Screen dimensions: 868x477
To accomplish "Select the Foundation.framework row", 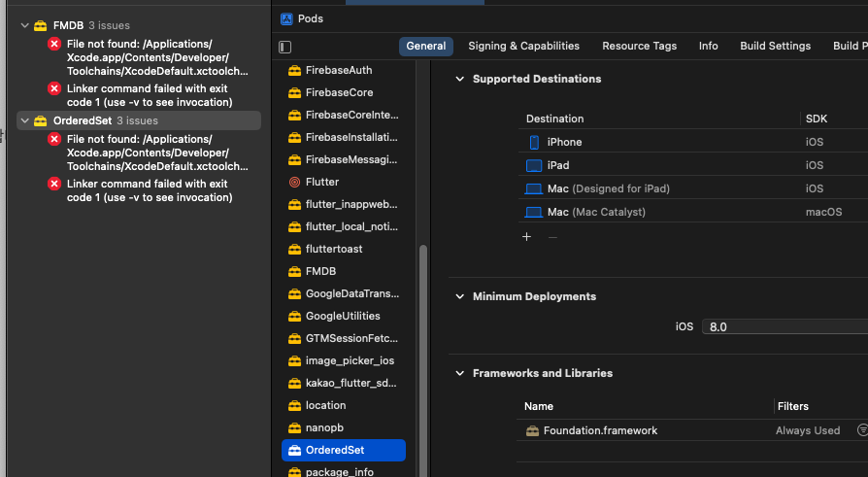I will coord(692,430).
